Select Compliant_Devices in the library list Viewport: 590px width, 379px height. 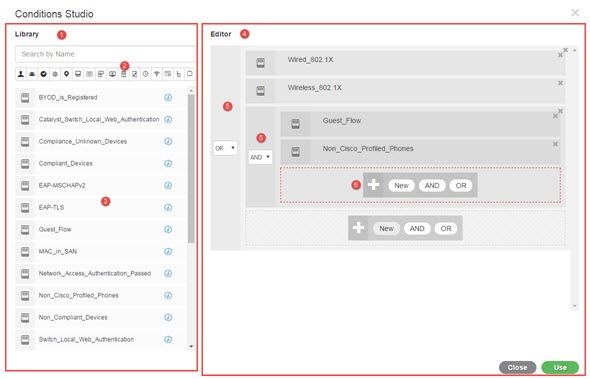[x=100, y=163]
